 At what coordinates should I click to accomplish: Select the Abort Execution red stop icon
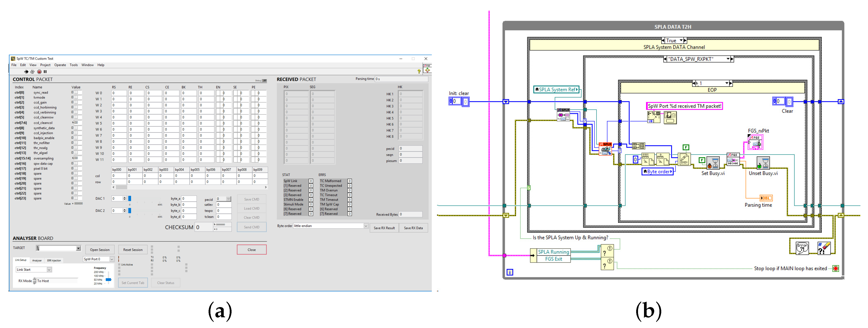click(x=40, y=72)
